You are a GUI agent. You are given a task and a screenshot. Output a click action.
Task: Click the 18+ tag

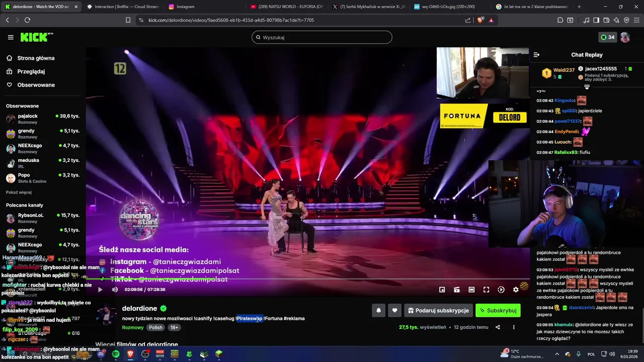pyautogui.click(x=174, y=327)
